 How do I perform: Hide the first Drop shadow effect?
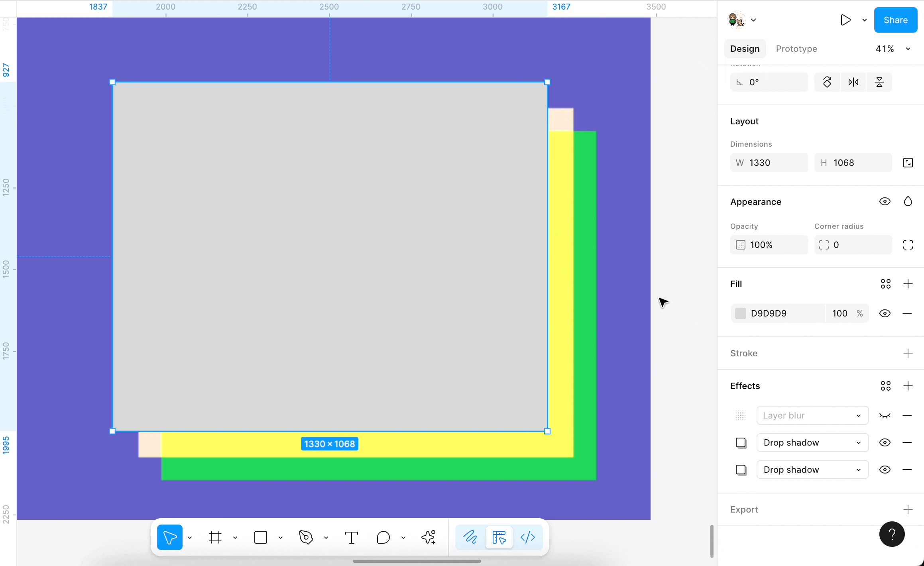point(885,442)
